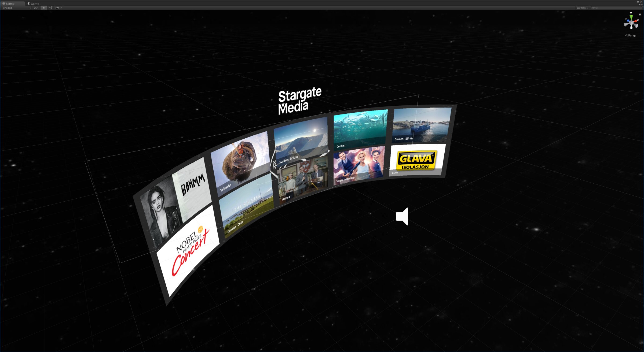Toggle the scene rotation lock icon
This screenshot has width=644, height=352.
[x=640, y=14]
